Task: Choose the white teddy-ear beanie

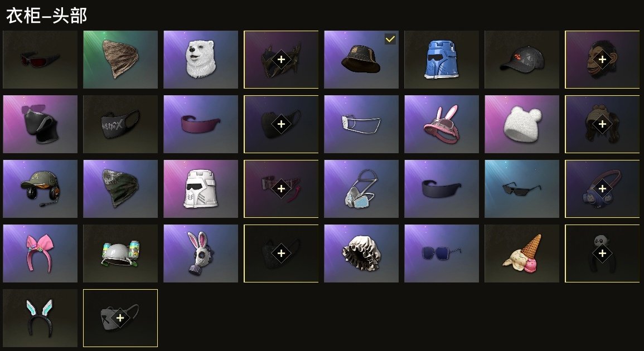Action: tap(521, 124)
